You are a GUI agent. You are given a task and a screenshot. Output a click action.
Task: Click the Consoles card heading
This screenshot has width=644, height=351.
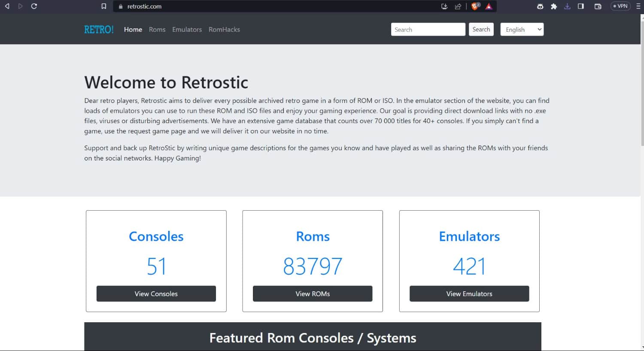tap(156, 236)
